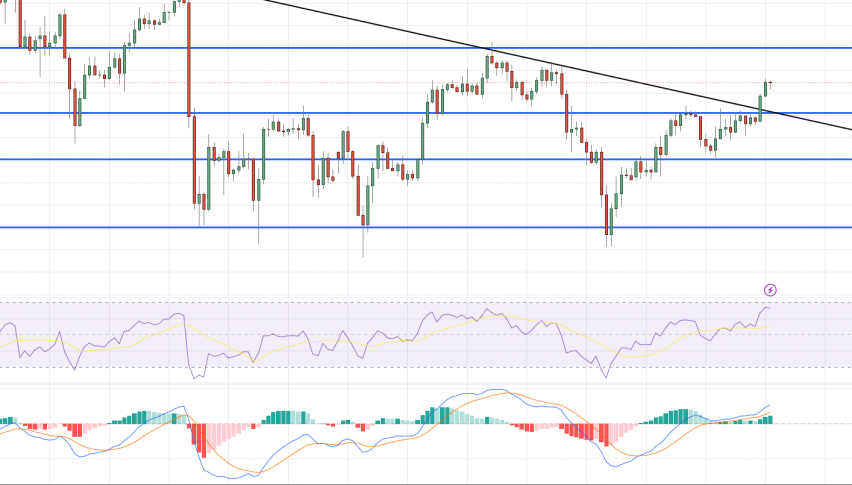Viewport: 852px width, 485px height.
Task: Select the lower dashed RSI band line
Action: tap(426, 367)
